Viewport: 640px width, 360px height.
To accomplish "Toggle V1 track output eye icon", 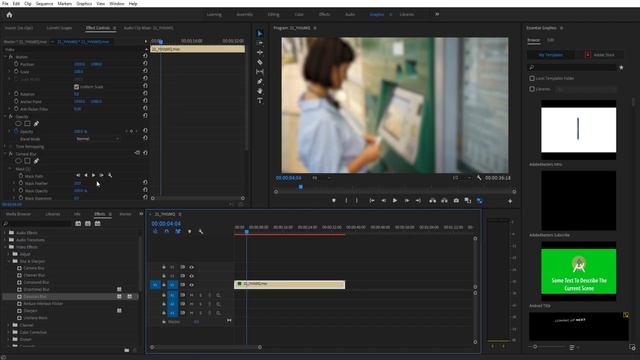I will point(191,285).
